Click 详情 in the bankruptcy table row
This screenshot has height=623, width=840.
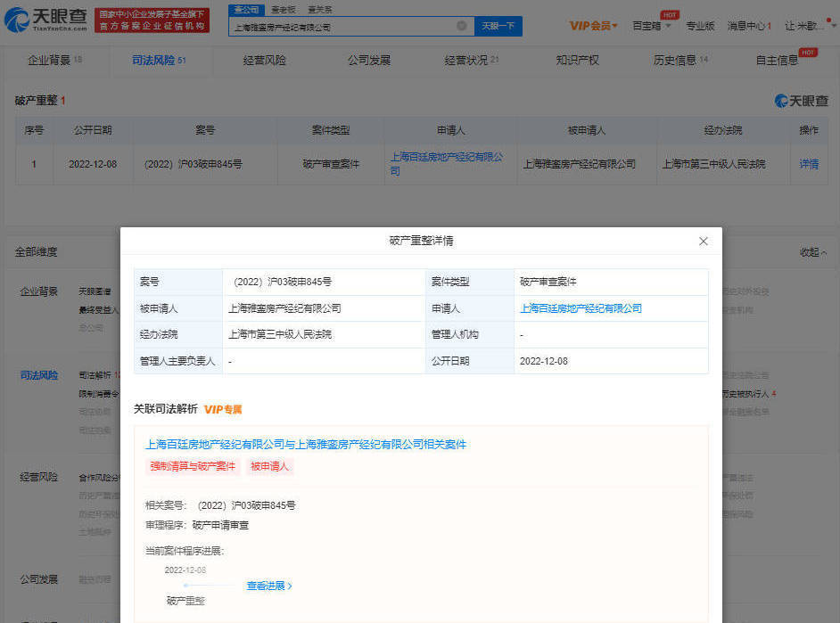point(809,164)
